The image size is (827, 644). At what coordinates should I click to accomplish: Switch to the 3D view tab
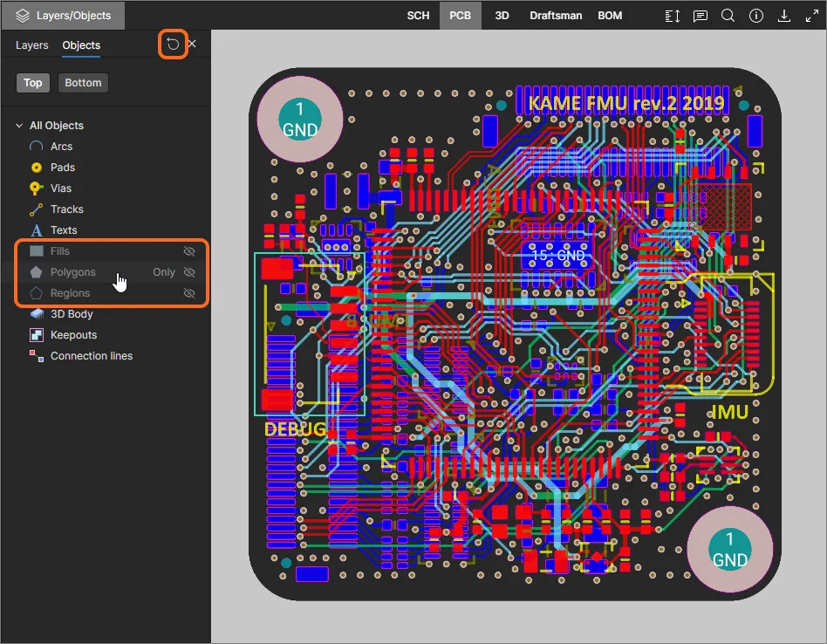[x=502, y=16]
